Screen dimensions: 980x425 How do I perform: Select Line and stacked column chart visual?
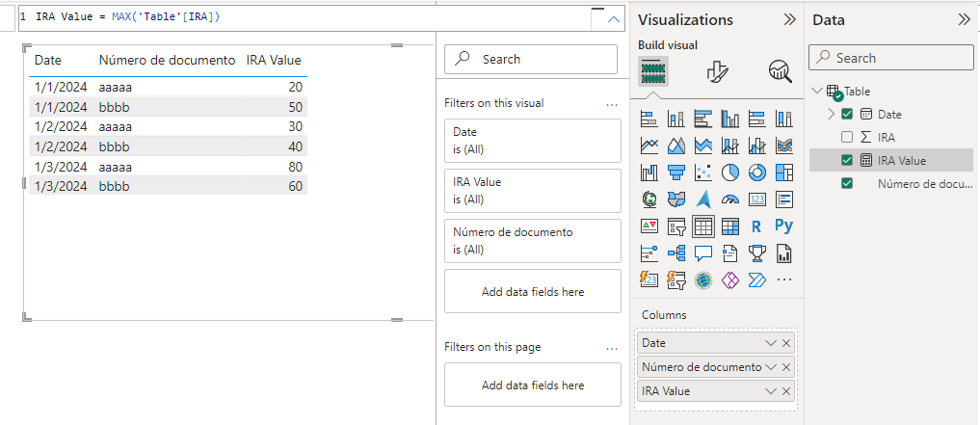730,146
